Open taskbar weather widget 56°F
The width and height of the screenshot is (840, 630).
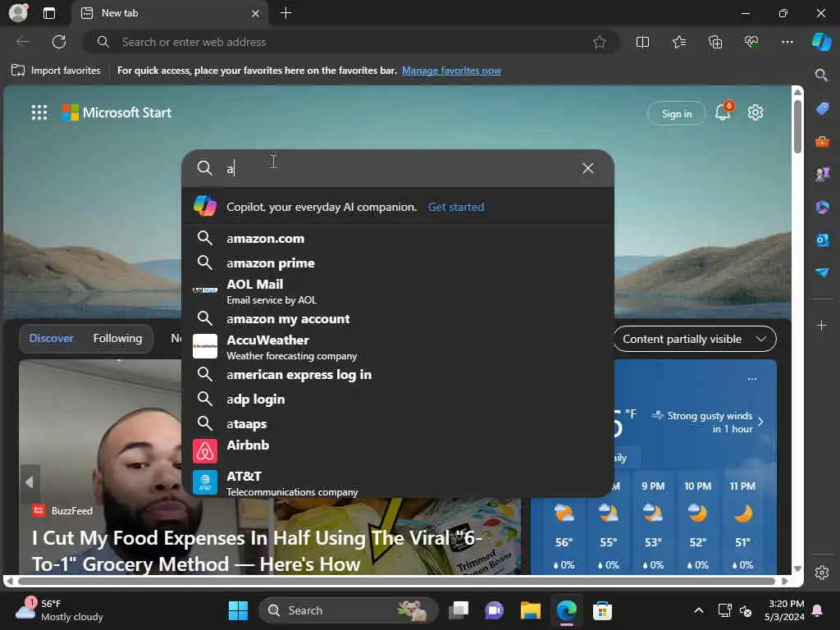pos(60,610)
